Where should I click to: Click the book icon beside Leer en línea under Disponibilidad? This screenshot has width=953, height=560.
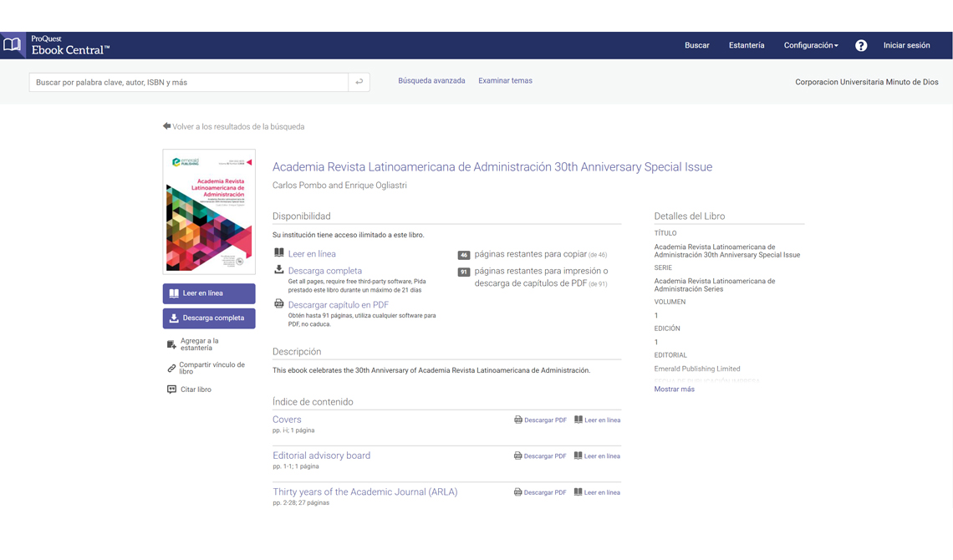279,252
